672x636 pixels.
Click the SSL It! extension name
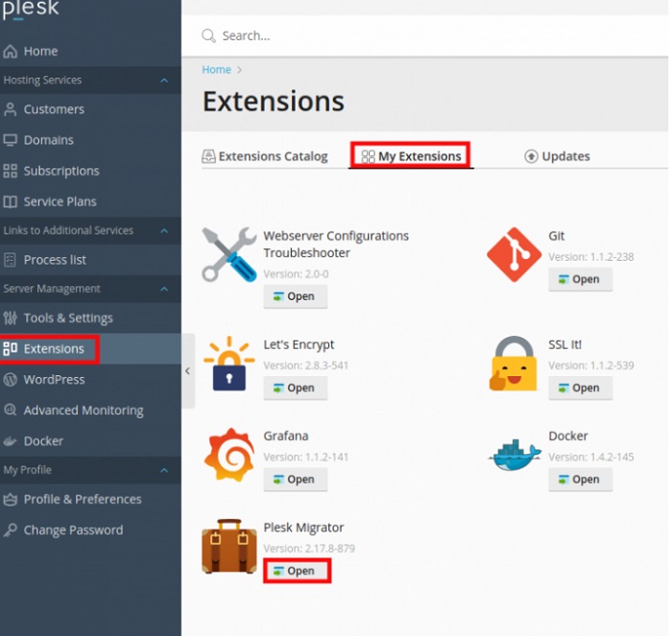click(x=564, y=344)
